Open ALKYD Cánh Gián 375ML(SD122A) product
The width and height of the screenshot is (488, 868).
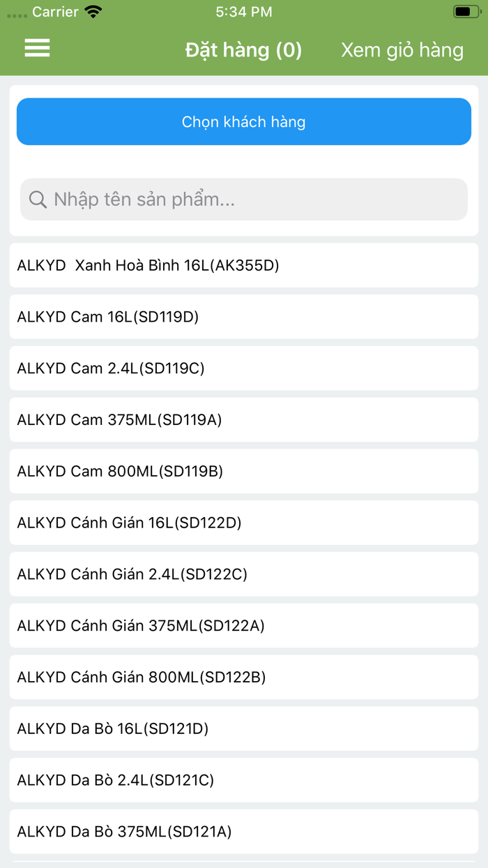(243, 626)
